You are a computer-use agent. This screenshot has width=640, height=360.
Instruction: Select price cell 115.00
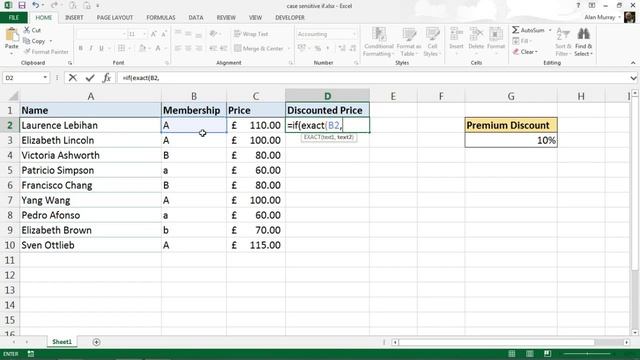(256, 245)
